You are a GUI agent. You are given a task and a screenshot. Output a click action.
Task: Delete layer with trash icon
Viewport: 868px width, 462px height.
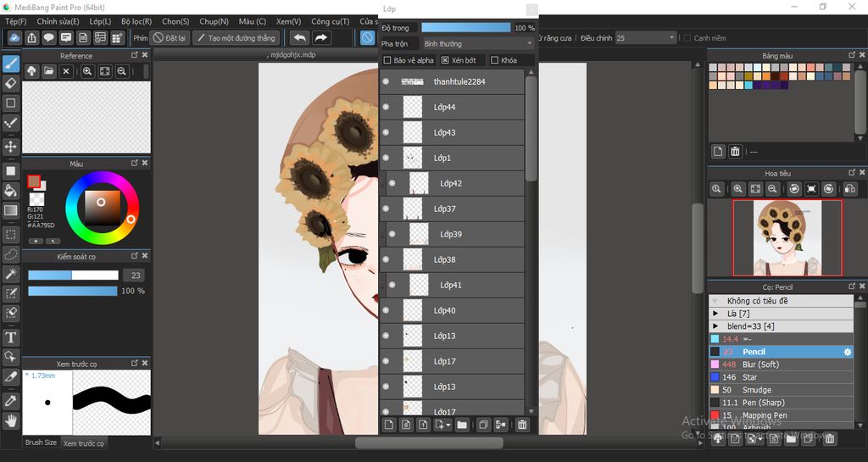click(522, 425)
